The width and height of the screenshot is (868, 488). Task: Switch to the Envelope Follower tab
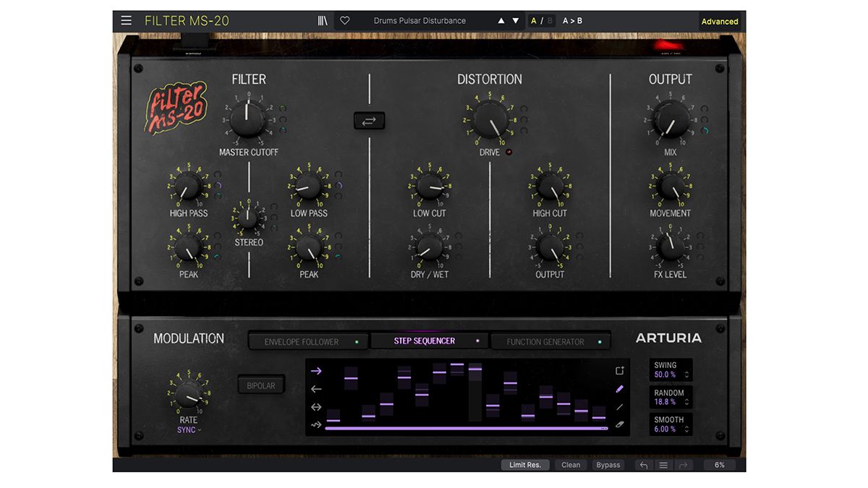click(x=307, y=341)
